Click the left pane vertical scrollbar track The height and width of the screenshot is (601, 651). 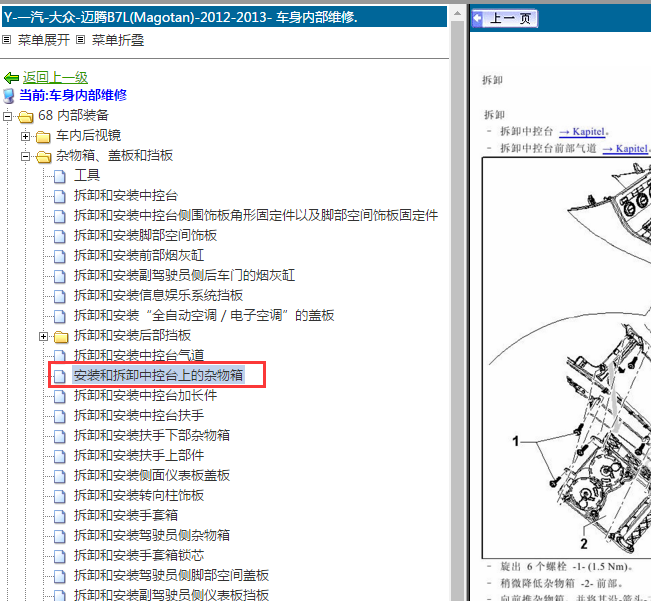coord(457,311)
